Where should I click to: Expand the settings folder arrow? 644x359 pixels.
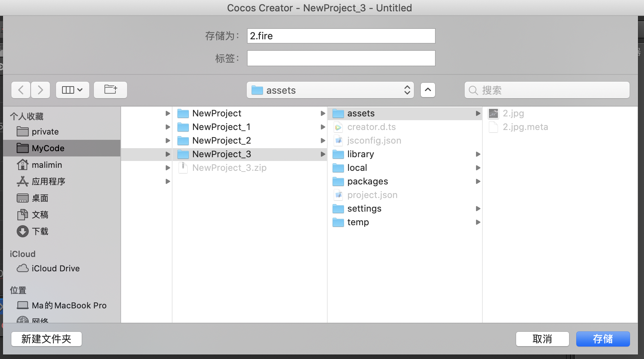pyautogui.click(x=478, y=209)
